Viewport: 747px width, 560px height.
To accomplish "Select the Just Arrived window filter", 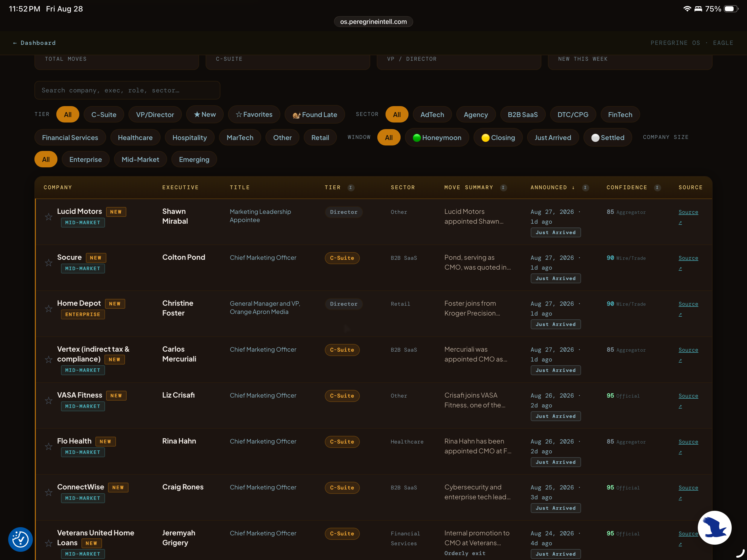I will pos(553,138).
